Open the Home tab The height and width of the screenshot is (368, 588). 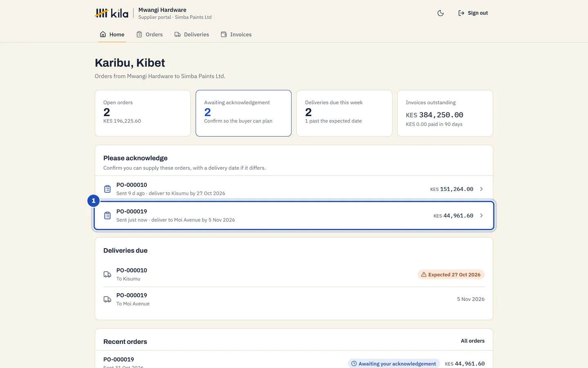112,34
